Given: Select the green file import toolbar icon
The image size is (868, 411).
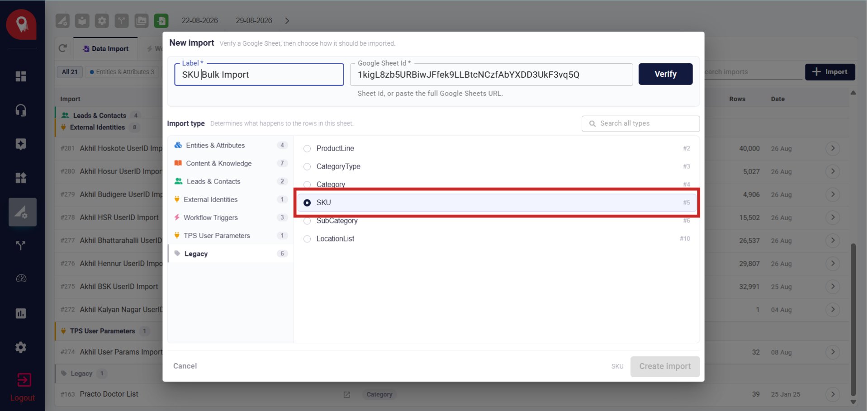Looking at the screenshot, I should [161, 21].
